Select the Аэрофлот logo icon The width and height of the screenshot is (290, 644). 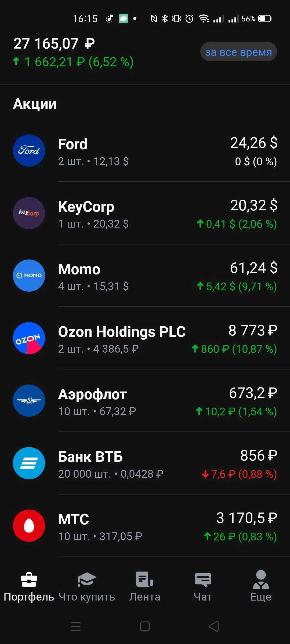click(29, 401)
